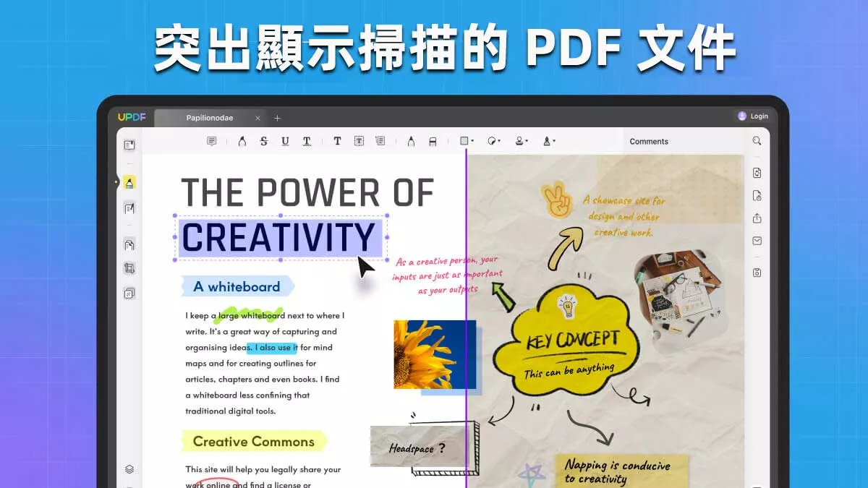Switch to the Papilionodae tab

click(x=210, y=118)
